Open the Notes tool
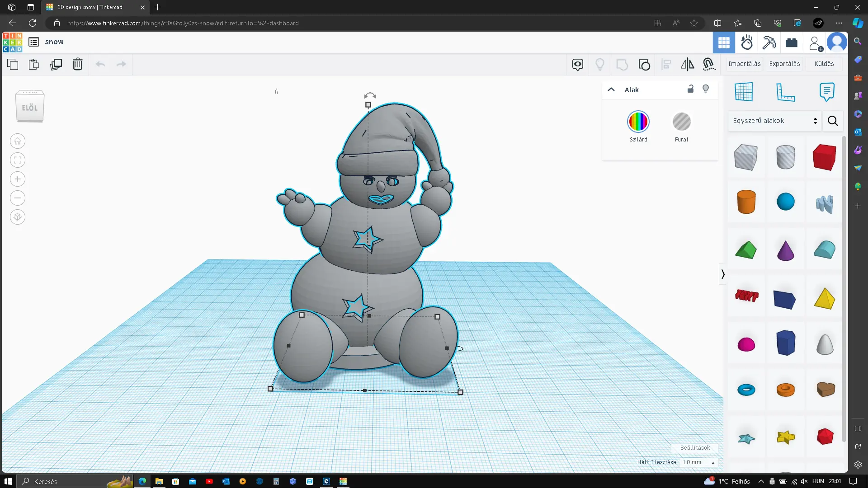Viewport: 868px width, 489px height. coord(826,92)
